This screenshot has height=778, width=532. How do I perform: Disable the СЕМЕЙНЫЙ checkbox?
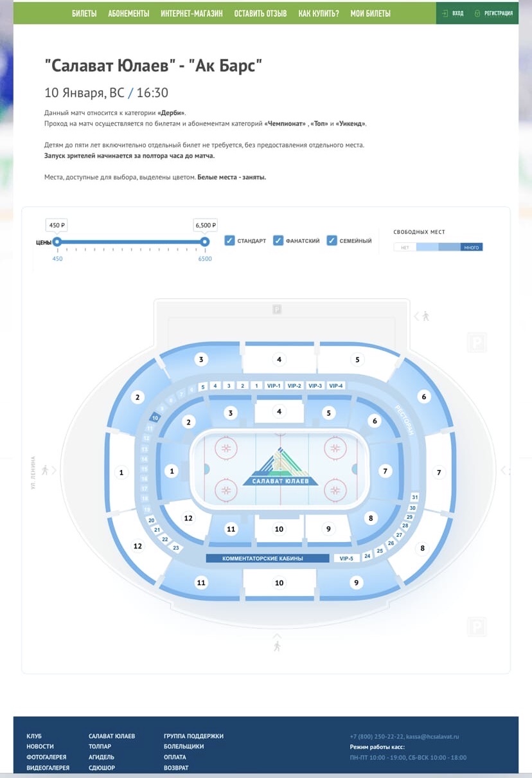click(x=332, y=240)
